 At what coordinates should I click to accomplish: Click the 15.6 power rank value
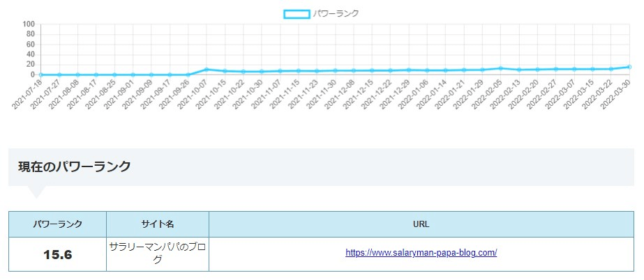(58, 254)
